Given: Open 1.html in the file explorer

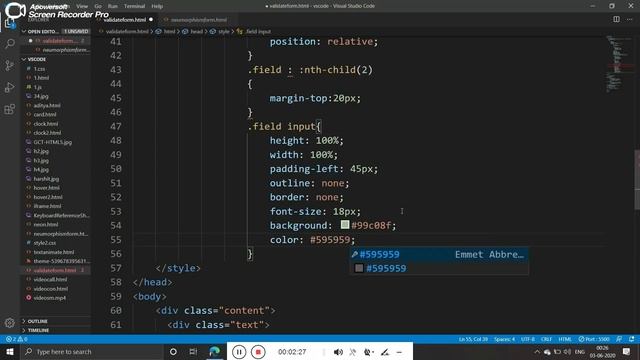Looking at the screenshot, I should click(41, 78).
